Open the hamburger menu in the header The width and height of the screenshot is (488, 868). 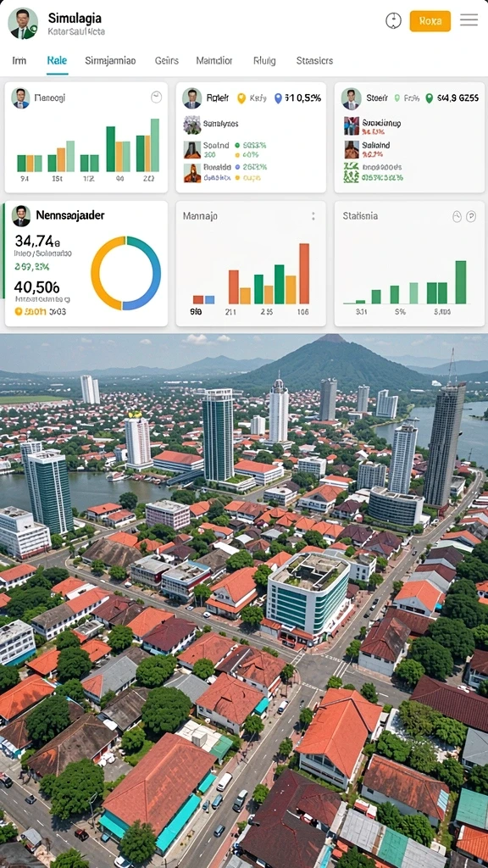pyautogui.click(x=469, y=20)
